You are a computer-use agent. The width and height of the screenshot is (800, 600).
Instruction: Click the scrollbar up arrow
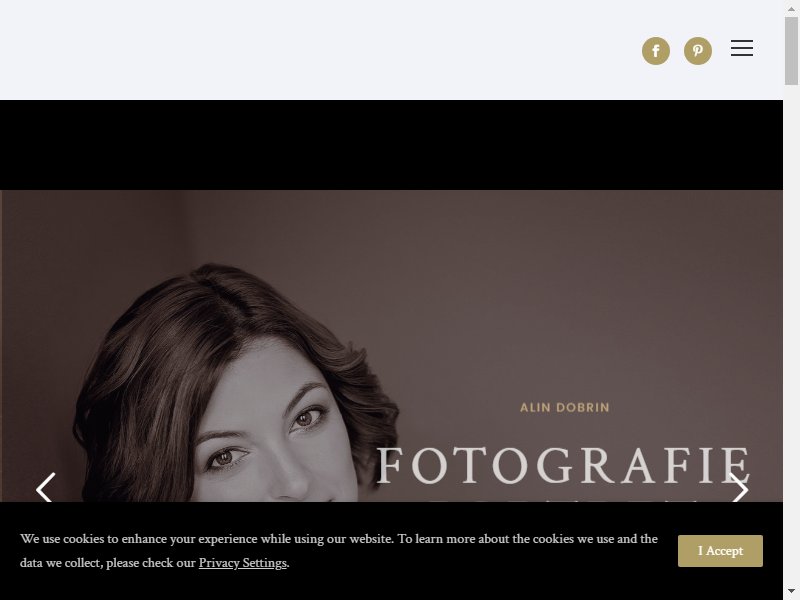791,9
